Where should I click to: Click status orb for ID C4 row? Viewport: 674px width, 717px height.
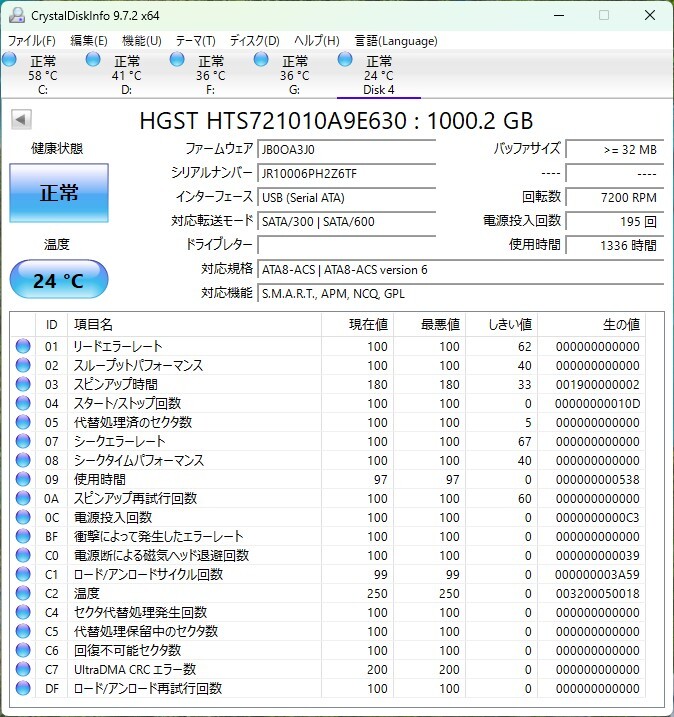pyautogui.click(x=23, y=612)
